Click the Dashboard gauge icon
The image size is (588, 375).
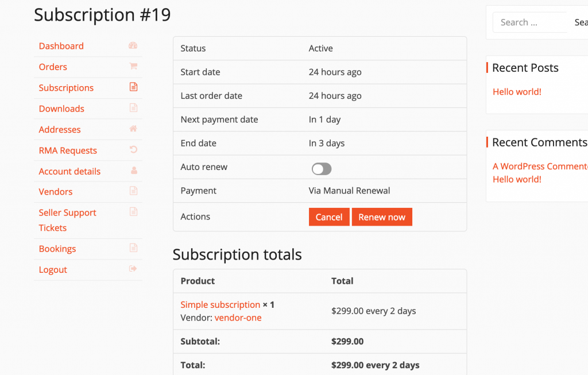(133, 46)
